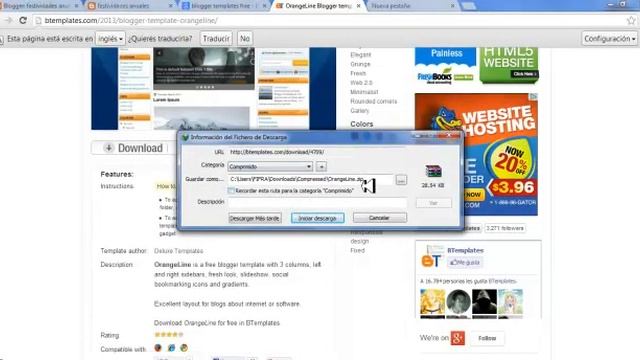This screenshot has width=640, height=360.
Task: Click the WinRAR archive icon in dialog
Action: point(433,171)
